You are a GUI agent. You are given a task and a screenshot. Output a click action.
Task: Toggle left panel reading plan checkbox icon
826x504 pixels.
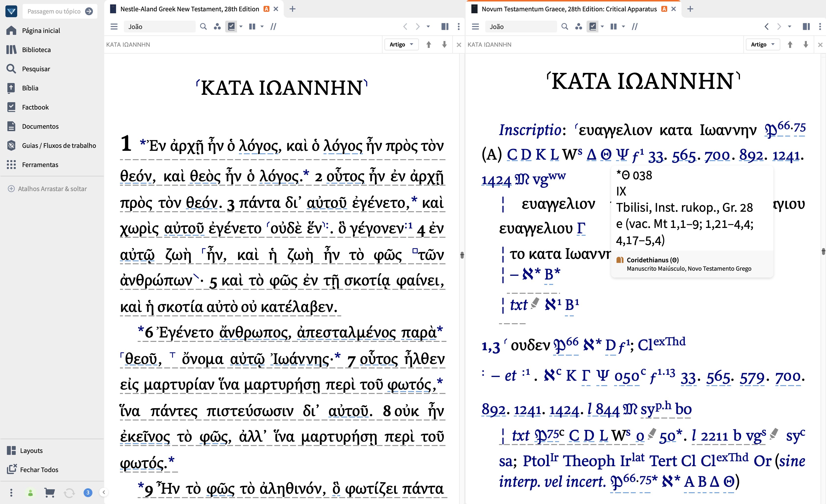[x=231, y=26]
